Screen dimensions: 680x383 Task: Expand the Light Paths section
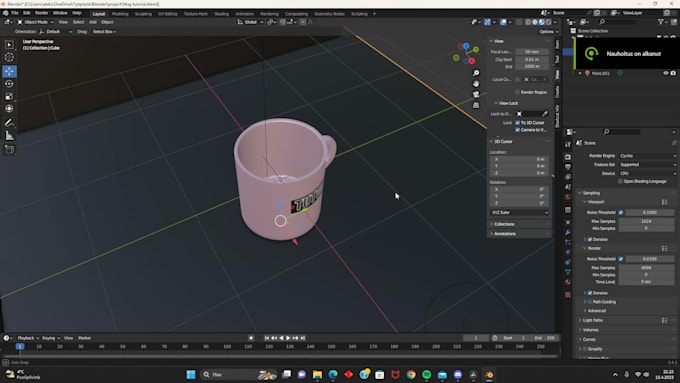592,320
